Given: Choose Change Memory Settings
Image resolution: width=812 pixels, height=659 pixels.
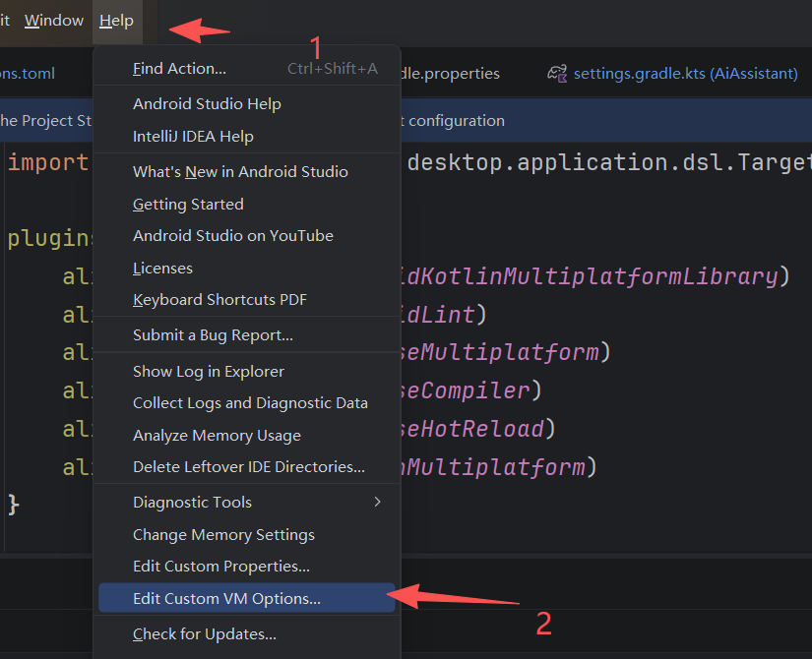Looking at the screenshot, I should pyautogui.click(x=247, y=534).
